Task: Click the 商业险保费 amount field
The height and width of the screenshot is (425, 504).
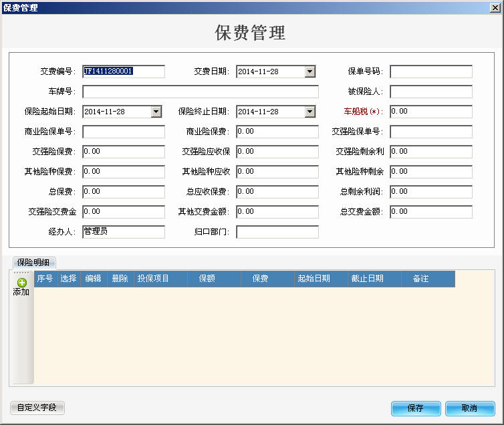Action: 277,132
